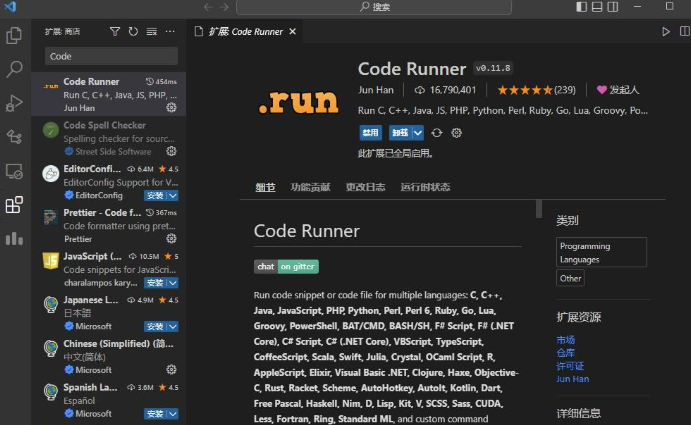This screenshot has height=425, width=691.
Task: Select Code Spell Checker in extension list
Action: (x=108, y=138)
